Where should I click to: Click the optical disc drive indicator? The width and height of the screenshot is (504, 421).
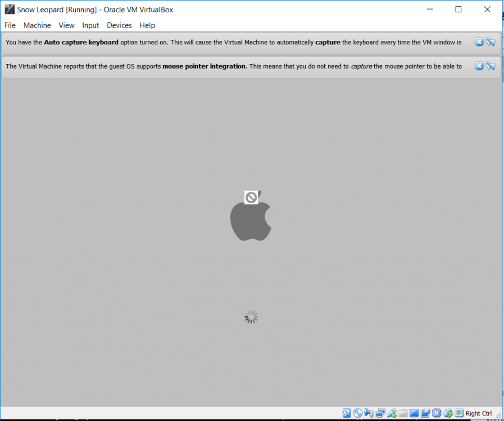coord(358,413)
